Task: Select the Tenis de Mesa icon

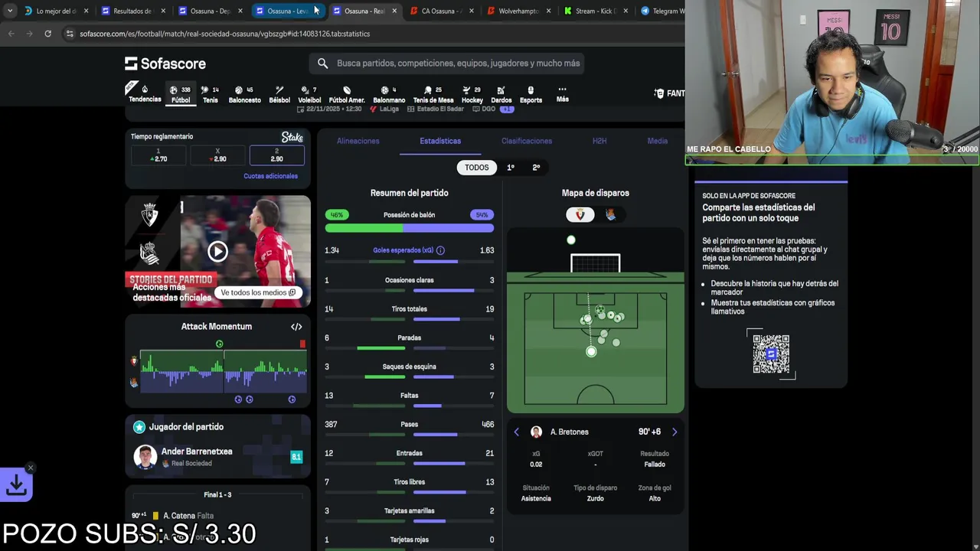Action: [433, 94]
